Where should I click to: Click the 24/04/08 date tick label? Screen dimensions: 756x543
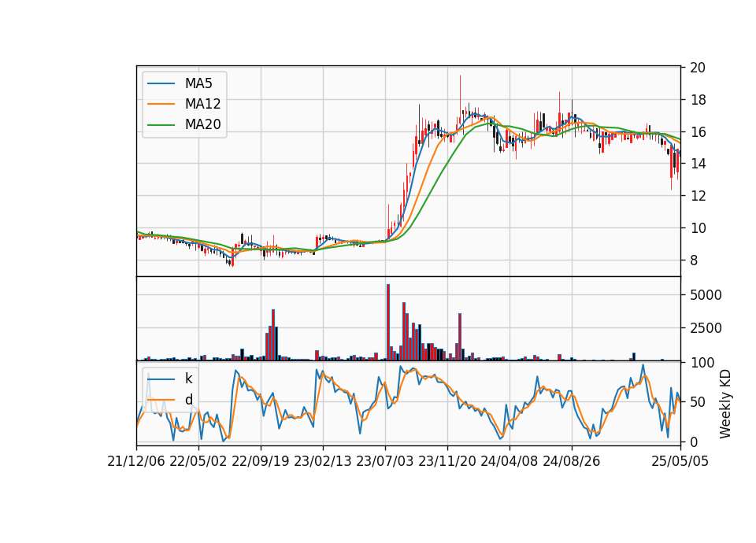(x=510, y=461)
